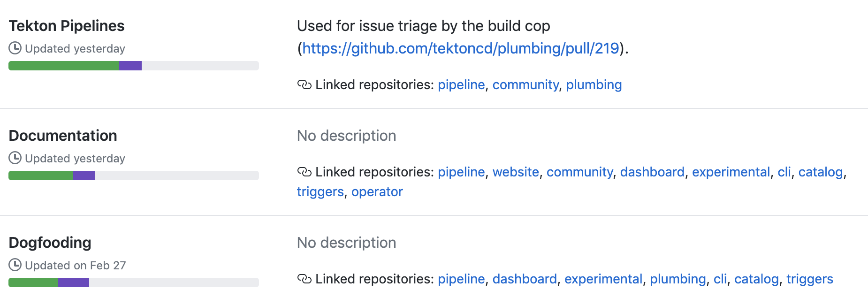Open the experimental repository in the Dogfooding row
Image resolution: width=868 pixels, height=290 pixels.
[604, 279]
